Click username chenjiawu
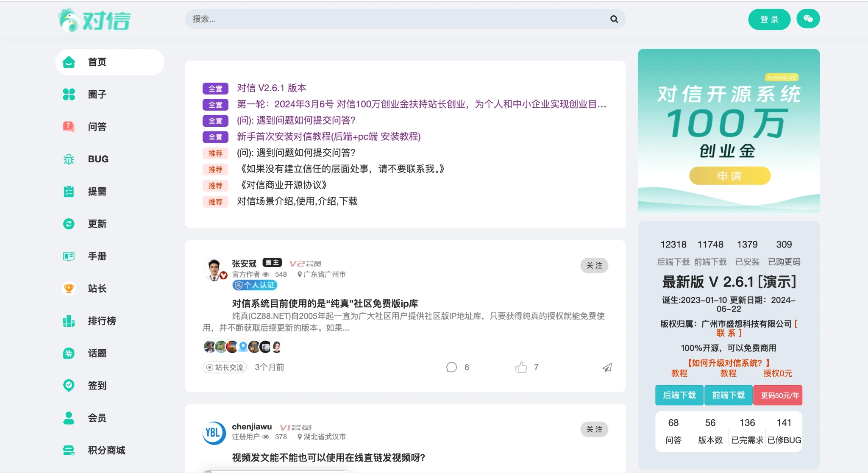Viewport: 868px width, 473px height. pyautogui.click(x=252, y=427)
